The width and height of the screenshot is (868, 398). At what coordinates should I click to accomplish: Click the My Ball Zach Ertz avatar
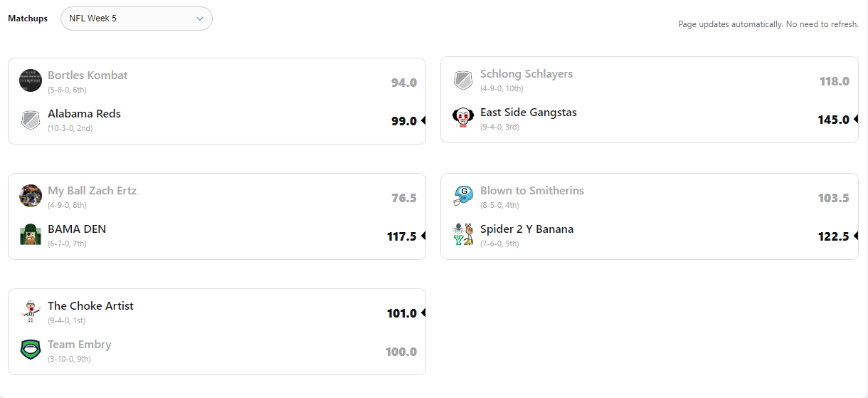[x=31, y=196]
